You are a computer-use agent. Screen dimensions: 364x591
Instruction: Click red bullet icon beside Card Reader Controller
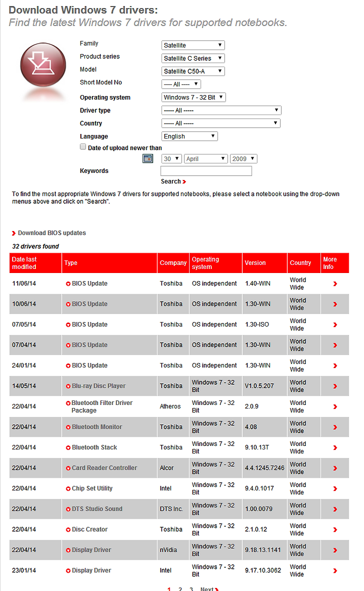[x=68, y=468]
